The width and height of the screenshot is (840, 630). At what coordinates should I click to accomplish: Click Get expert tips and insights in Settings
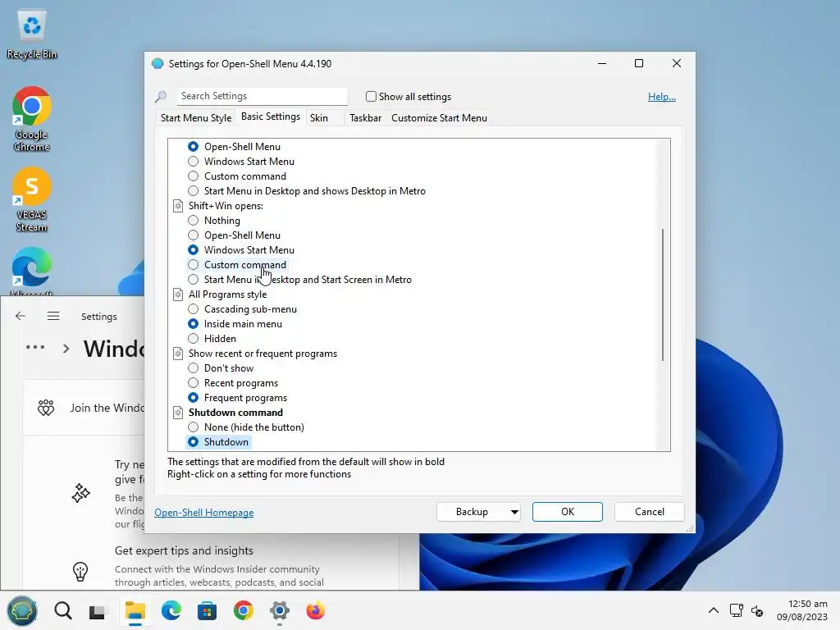tap(184, 550)
